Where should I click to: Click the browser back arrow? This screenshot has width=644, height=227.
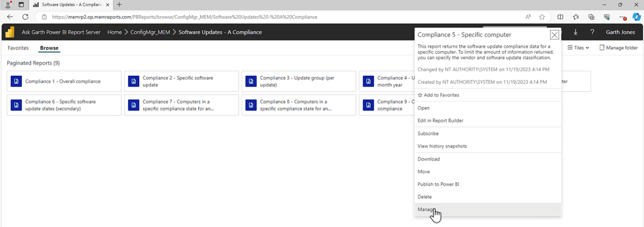pyautogui.click(x=10, y=17)
